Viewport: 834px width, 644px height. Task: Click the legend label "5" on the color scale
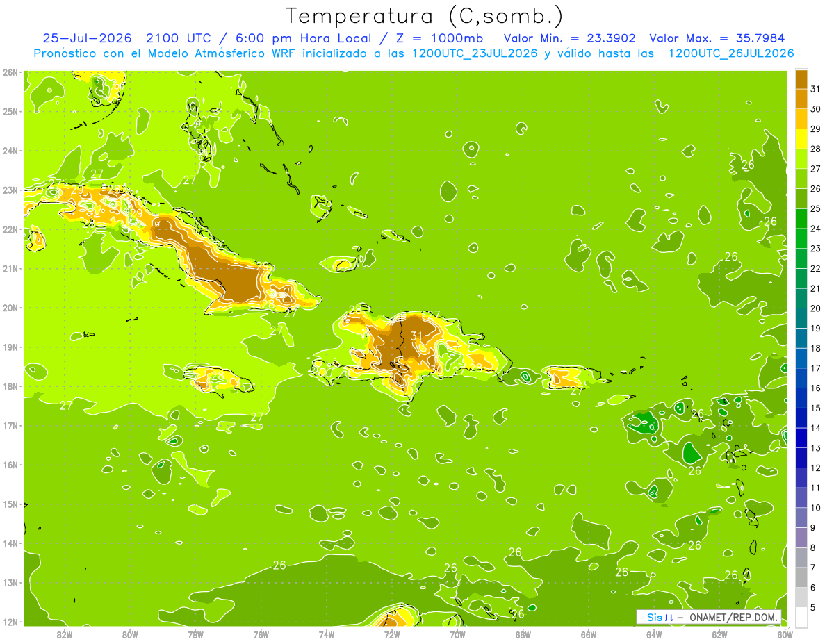(813, 608)
